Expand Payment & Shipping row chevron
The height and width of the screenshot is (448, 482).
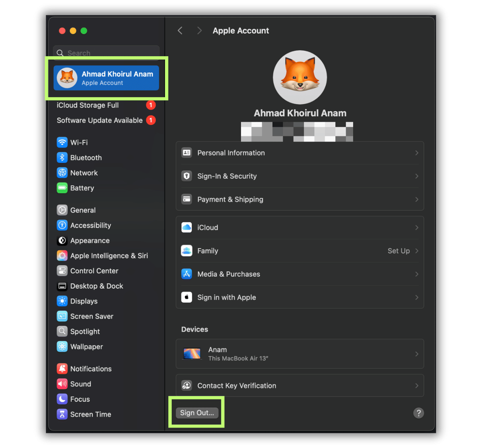pos(417,199)
